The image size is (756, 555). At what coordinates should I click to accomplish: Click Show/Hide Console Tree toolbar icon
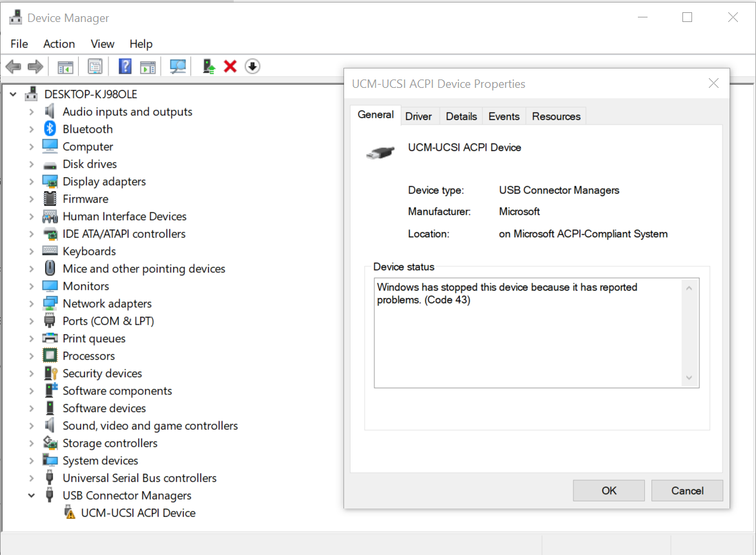click(65, 66)
